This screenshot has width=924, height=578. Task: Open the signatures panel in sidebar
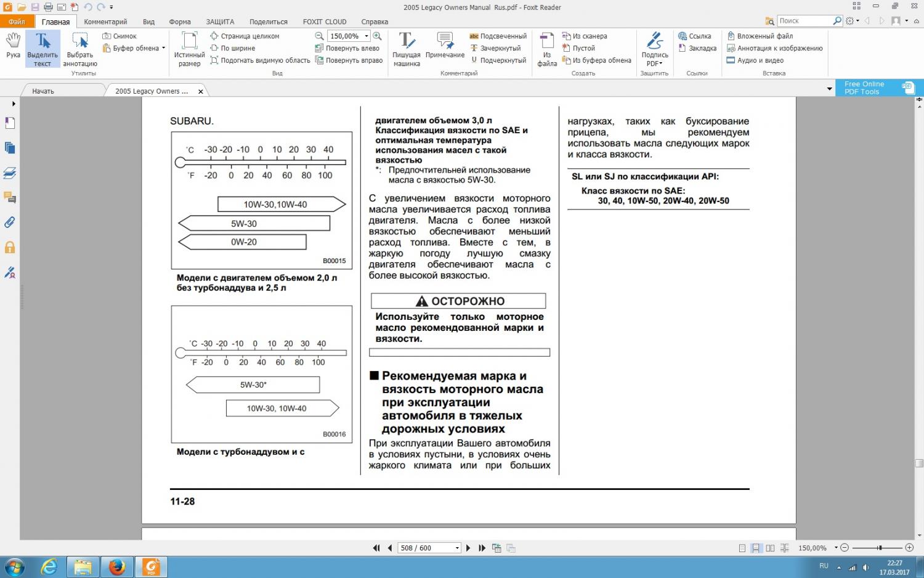click(x=10, y=272)
